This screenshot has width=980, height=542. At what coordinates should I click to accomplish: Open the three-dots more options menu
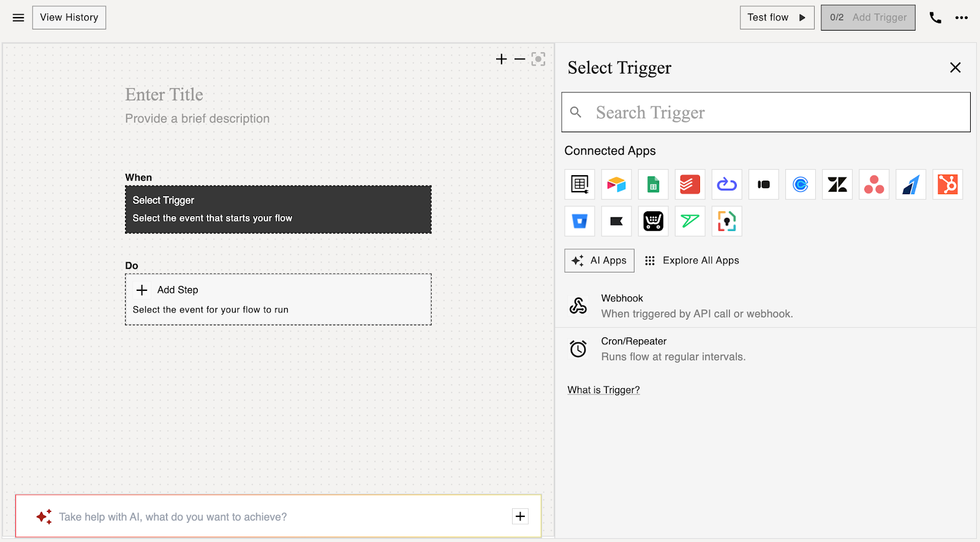[962, 18]
